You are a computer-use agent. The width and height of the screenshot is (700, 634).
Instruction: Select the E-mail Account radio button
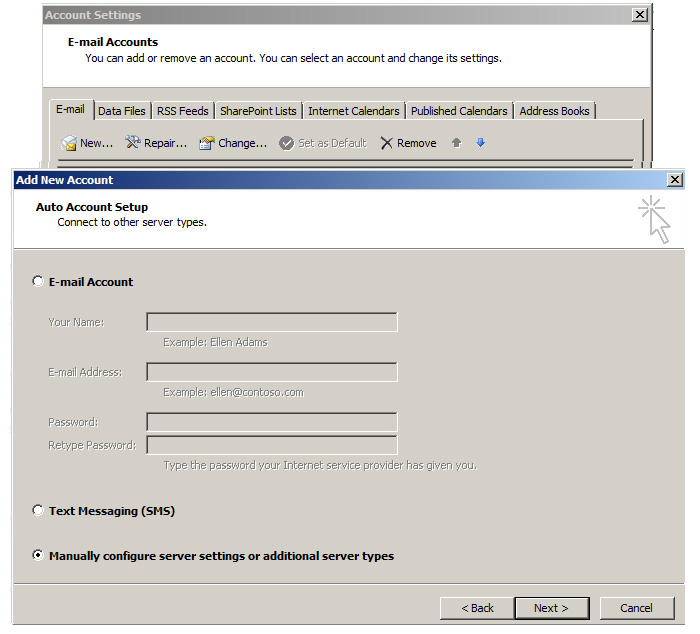pos(39,282)
